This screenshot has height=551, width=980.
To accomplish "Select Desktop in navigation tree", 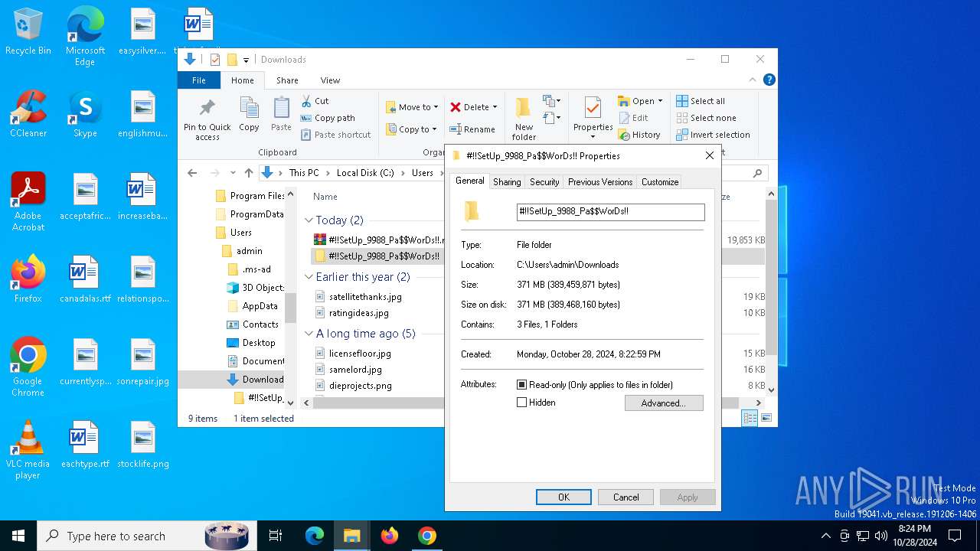I will [251, 343].
